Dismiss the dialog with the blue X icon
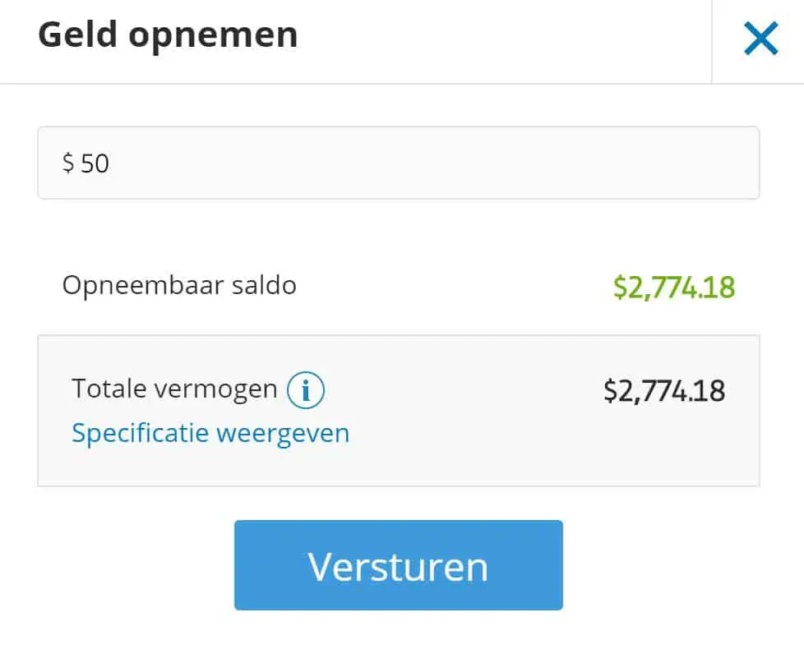The height and width of the screenshot is (672, 804). click(x=761, y=38)
